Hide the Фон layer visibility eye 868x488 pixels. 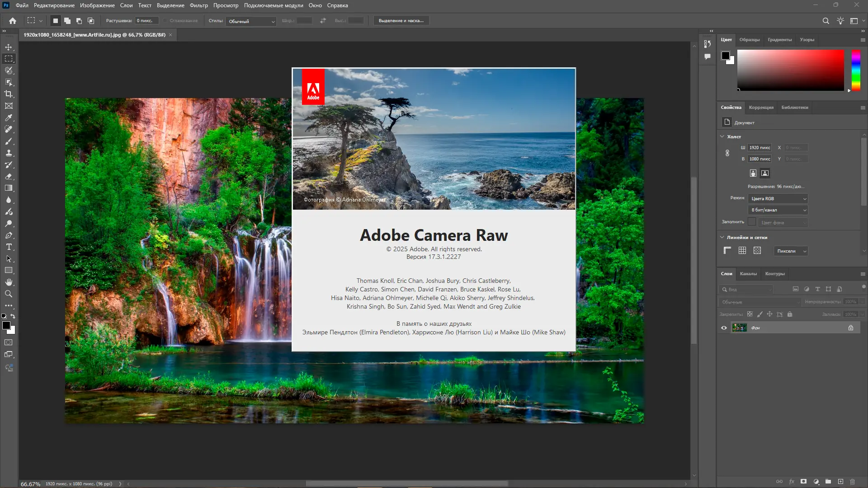(724, 328)
